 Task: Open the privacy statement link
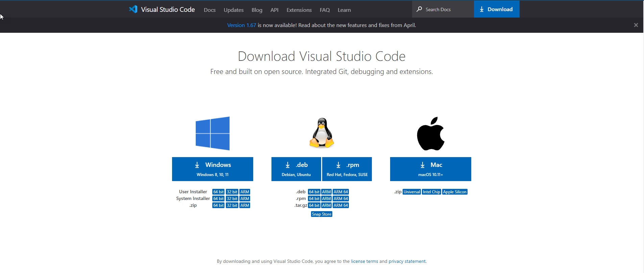coord(407,261)
